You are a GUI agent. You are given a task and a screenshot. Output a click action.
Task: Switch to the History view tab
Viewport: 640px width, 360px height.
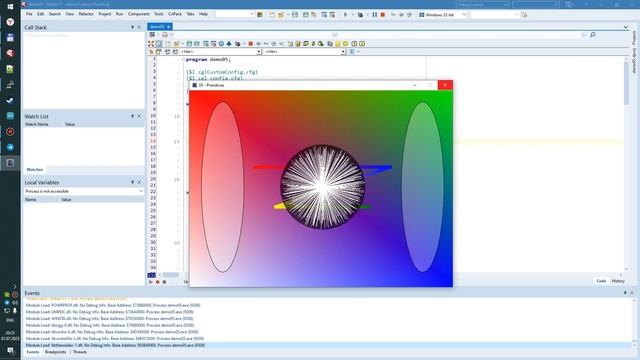click(x=618, y=281)
